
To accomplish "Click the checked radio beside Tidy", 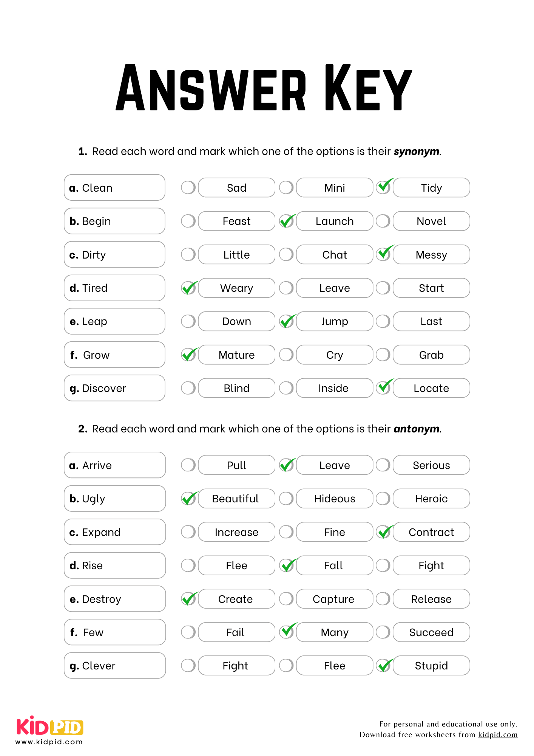I will (384, 187).
